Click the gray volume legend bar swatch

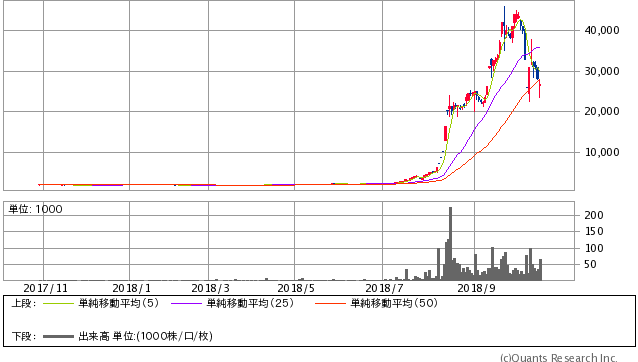pyautogui.click(x=58, y=336)
